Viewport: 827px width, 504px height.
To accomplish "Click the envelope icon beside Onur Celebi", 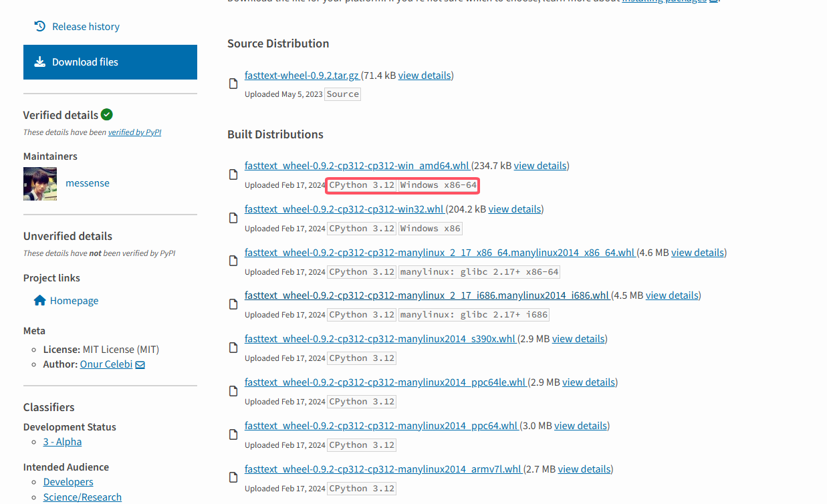I will click(x=140, y=365).
